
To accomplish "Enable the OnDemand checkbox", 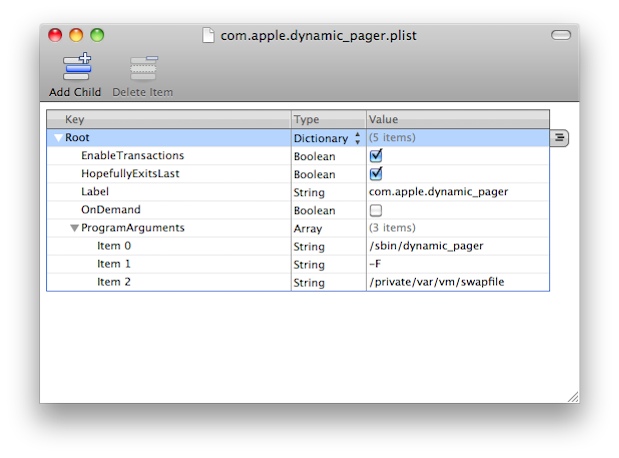I will point(376,210).
